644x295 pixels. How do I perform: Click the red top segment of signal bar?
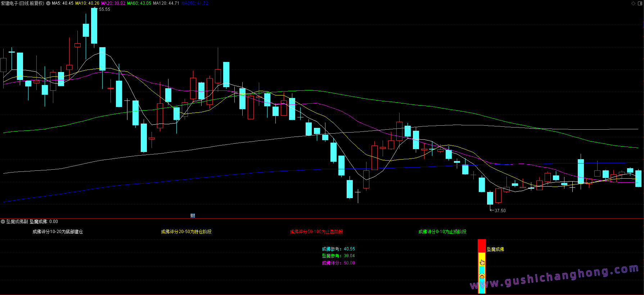pyautogui.click(x=482, y=246)
